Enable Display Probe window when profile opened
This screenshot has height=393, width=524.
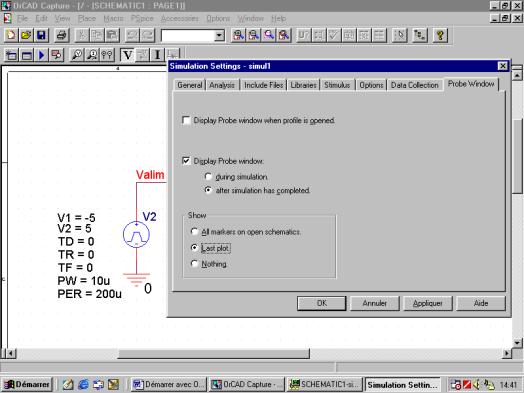[x=186, y=120]
